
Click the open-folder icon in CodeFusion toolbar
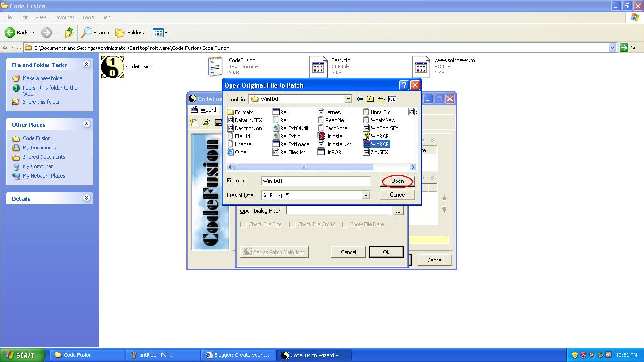206,123
